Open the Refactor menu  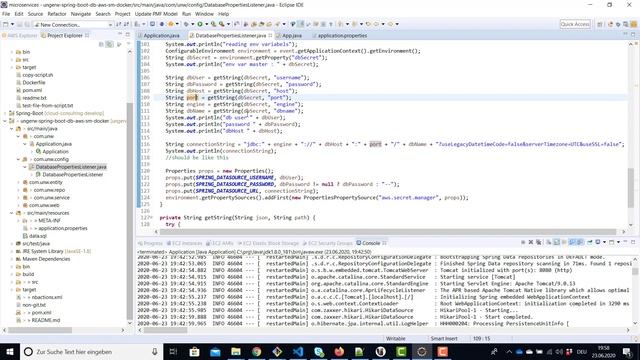57,14
